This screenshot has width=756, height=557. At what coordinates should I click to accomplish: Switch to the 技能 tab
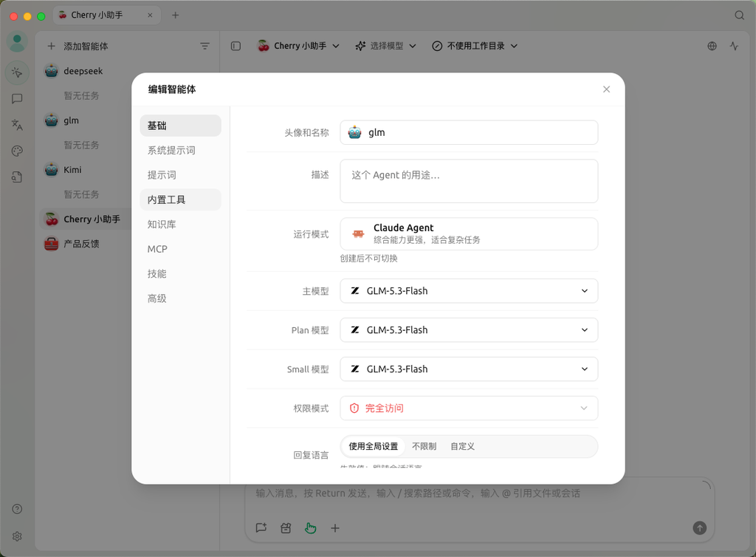pyautogui.click(x=181, y=274)
